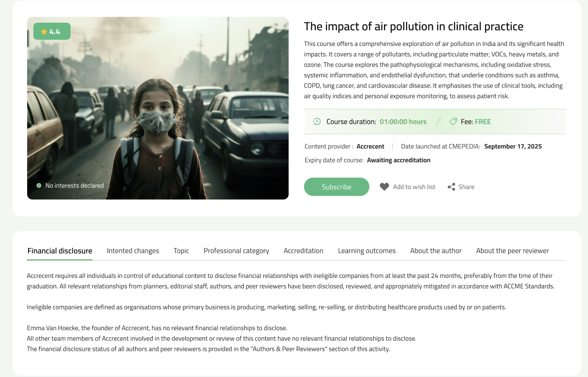Switch to the Topic tab
Viewport: 588px width, 377px height.
181,251
